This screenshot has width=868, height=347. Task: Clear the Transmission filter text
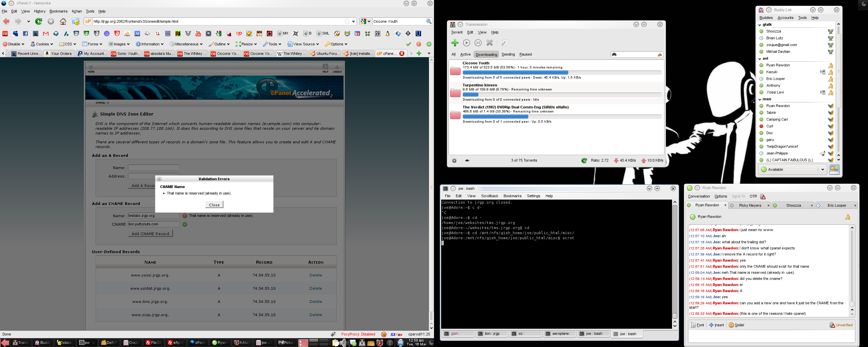point(659,55)
